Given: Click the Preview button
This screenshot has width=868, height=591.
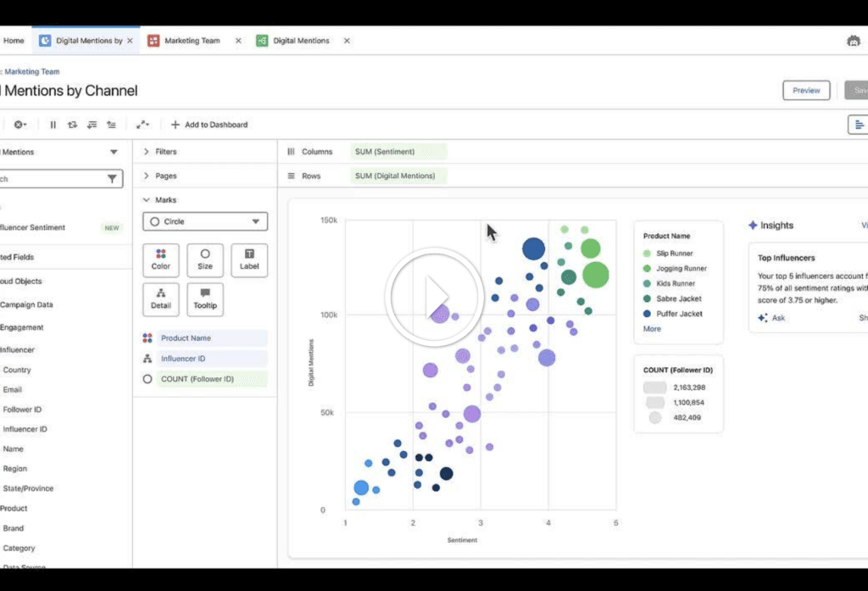Looking at the screenshot, I should click(x=805, y=91).
